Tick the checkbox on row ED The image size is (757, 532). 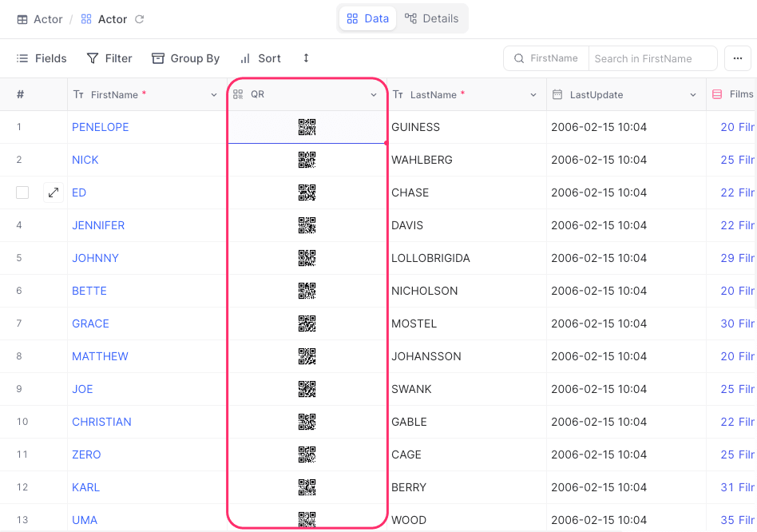coord(22,193)
